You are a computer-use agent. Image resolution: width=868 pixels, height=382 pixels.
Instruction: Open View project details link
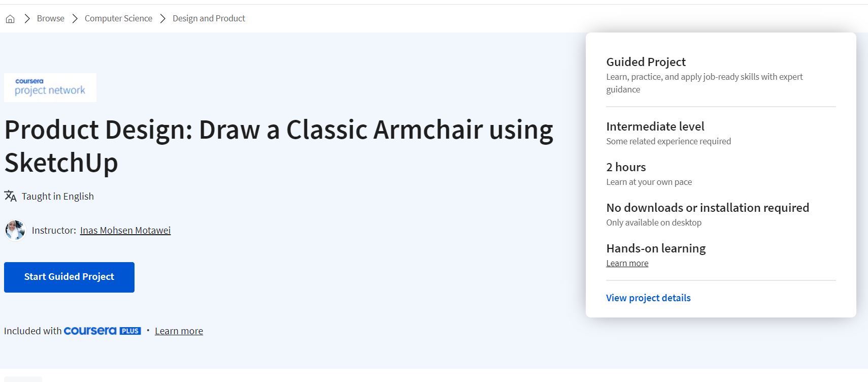coord(648,298)
